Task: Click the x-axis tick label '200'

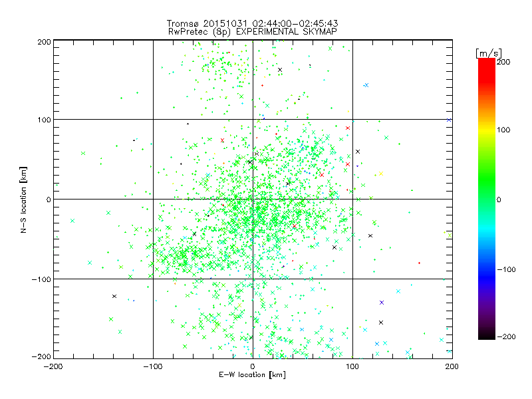Action: point(452,366)
